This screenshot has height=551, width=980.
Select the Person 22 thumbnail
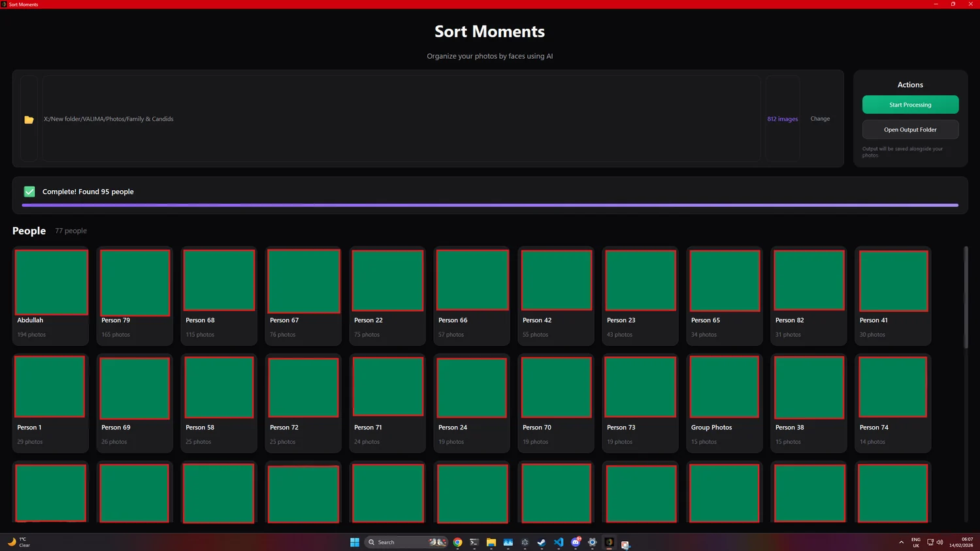pyautogui.click(x=387, y=280)
